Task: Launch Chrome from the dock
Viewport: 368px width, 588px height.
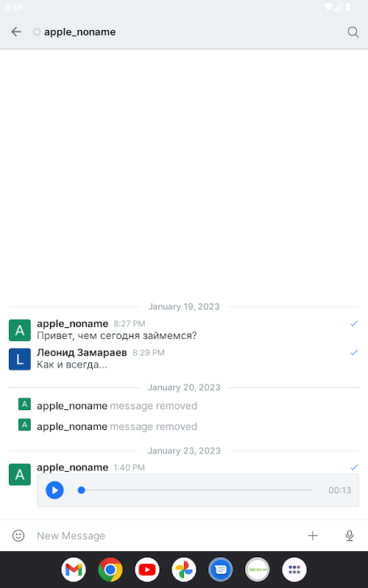Action: (110, 570)
